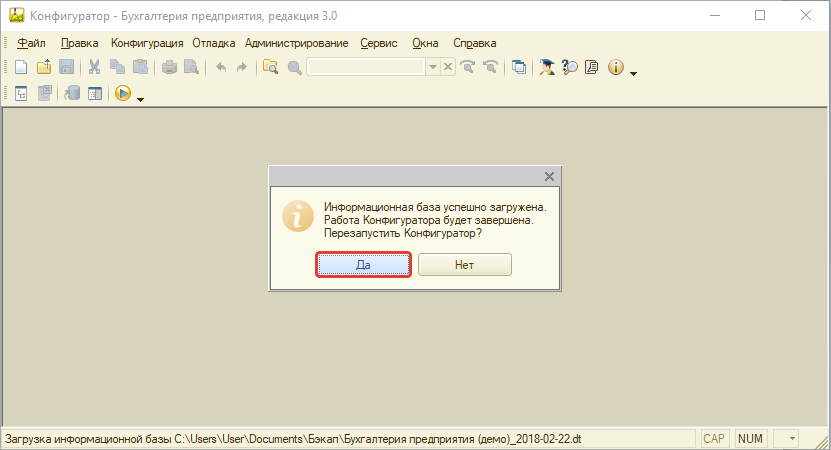The width and height of the screenshot is (831, 450).
Task: Click the help contents book icon
Action: click(x=592, y=67)
